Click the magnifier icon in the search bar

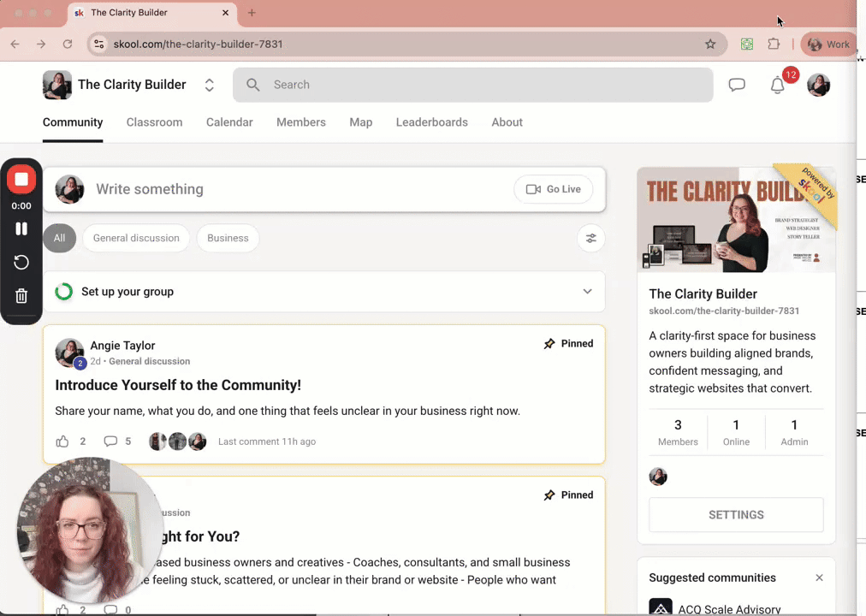(x=253, y=85)
